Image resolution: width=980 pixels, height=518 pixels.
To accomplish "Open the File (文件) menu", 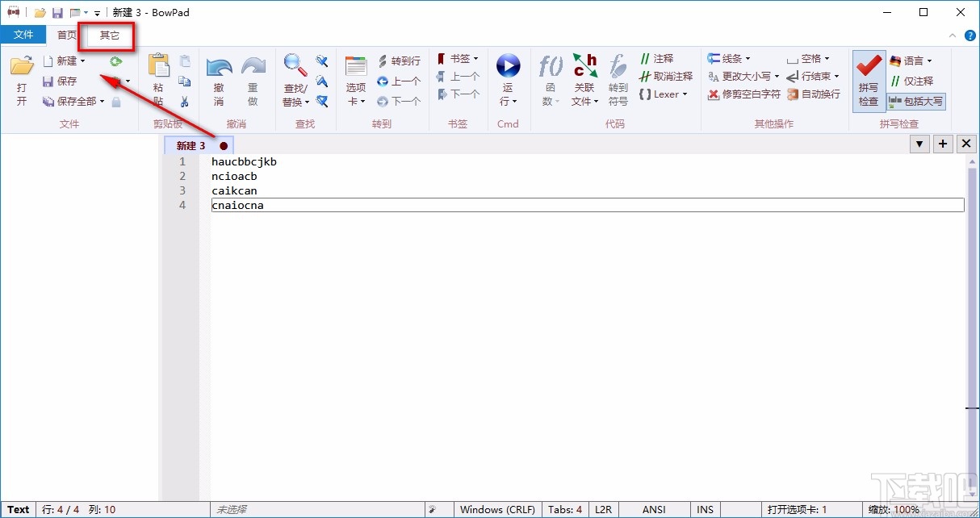I will [x=23, y=35].
